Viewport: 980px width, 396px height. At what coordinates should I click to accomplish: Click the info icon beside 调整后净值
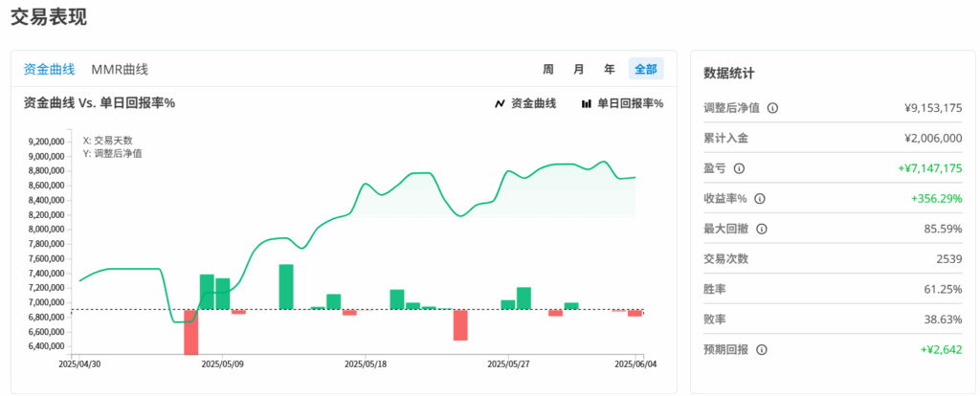772,108
